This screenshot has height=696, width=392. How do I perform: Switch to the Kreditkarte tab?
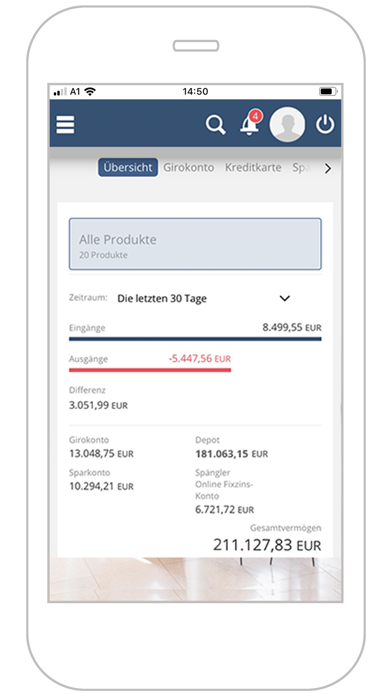coord(253,168)
